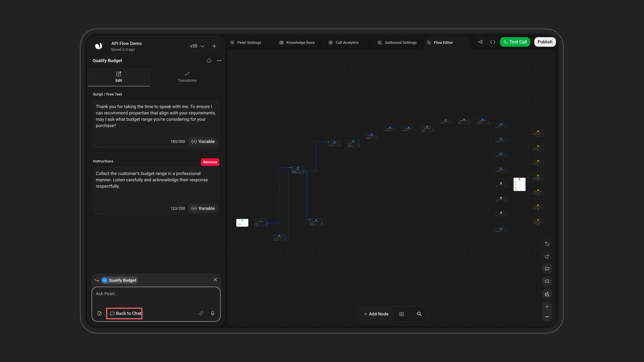Select the Flow Editor tab
644x362 pixels.
[x=440, y=42]
